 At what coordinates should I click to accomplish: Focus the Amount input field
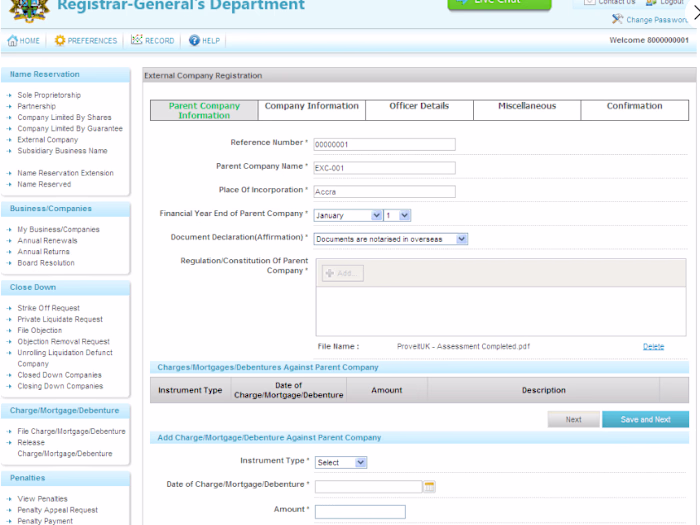tap(360, 512)
